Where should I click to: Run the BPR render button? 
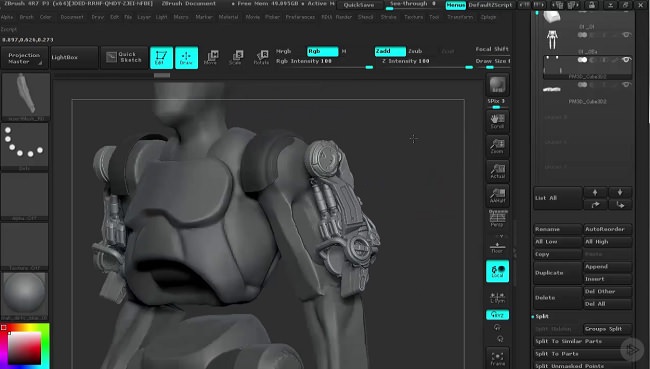point(497,85)
